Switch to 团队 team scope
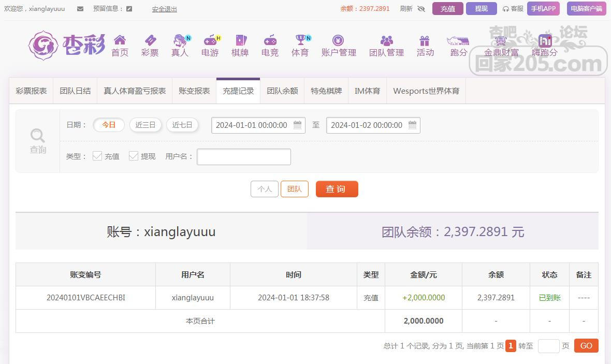This screenshot has height=364, width=611. coord(295,189)
